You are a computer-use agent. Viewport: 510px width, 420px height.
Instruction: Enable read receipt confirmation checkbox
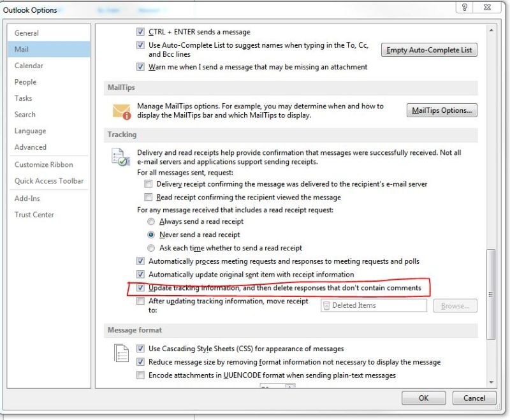pos(148,196)
